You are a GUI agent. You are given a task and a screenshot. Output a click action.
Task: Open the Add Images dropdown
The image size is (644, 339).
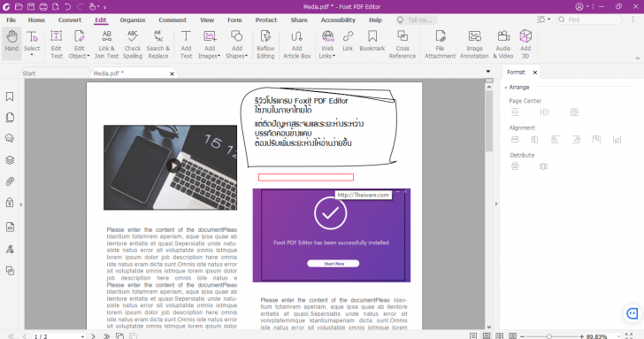pos(218,56)
